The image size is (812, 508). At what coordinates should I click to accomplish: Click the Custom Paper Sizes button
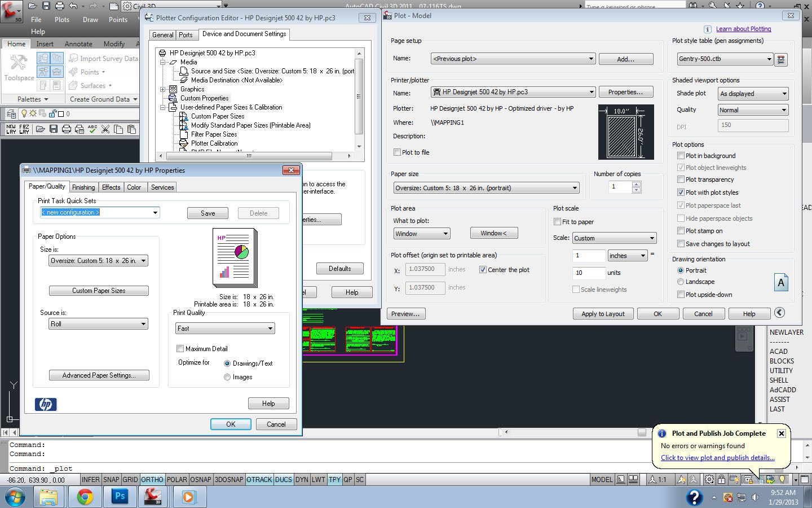[x=99, y=291]
